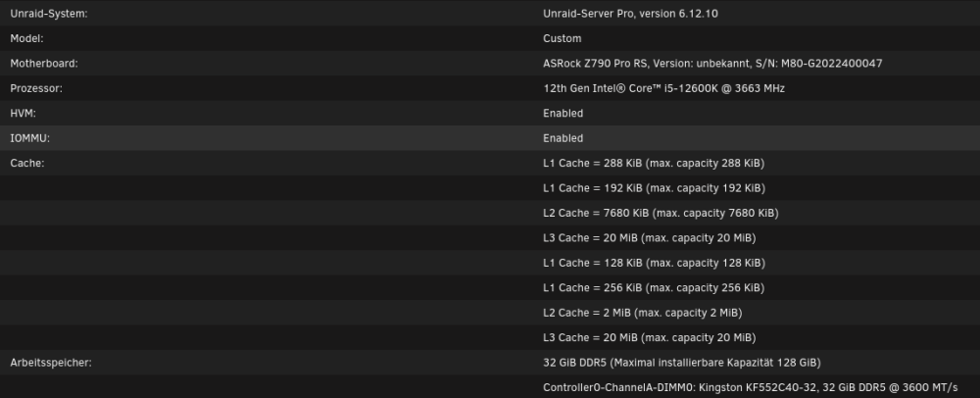
Task: Select the 32 GiB DDR5 maximal capacity text
Action: click(682, 363)
